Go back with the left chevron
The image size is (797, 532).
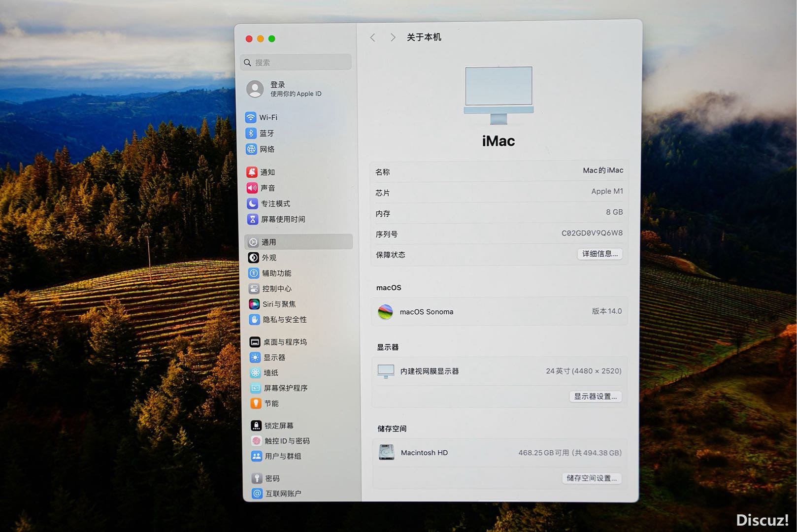(x=373, y=37)
